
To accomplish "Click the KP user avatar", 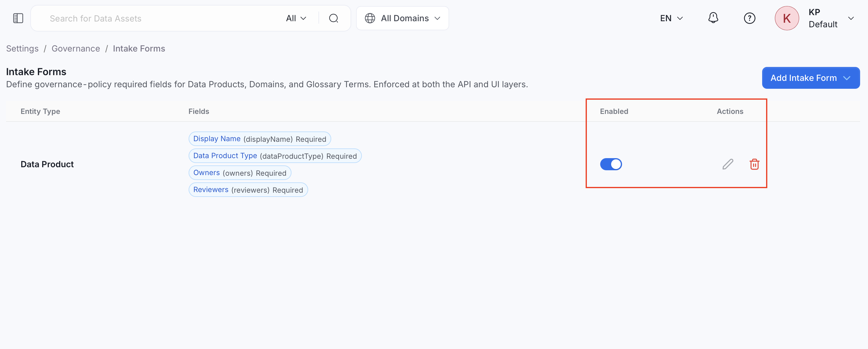I will [x=786, y=18].
